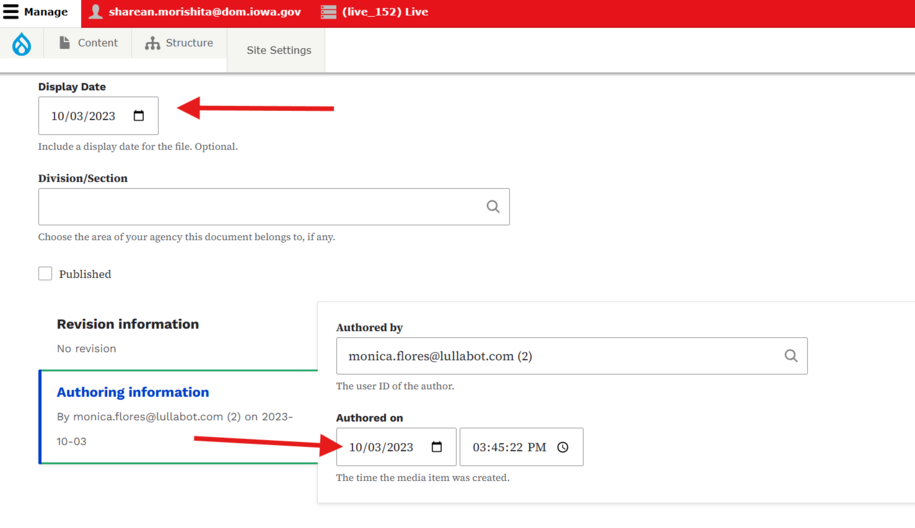This screenshot has height=528, width=915.
Task: Open the Display Date calendar picker
Action: 139,116
